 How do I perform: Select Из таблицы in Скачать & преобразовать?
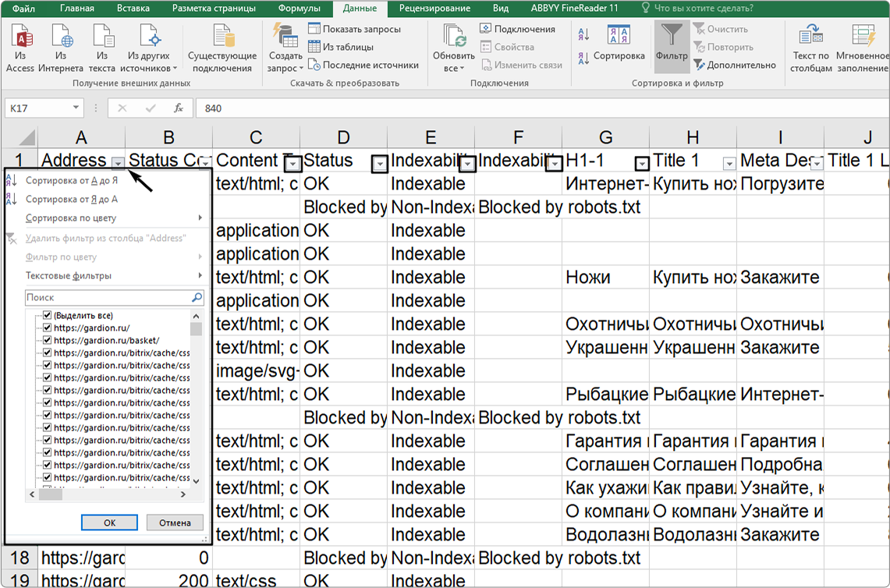[x=341, y=47]
